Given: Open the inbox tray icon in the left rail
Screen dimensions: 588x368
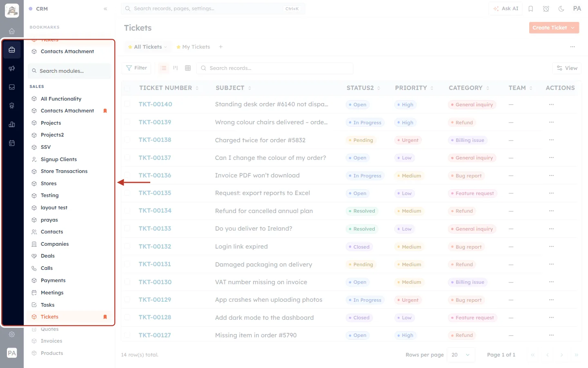Looking at the screenshot, I should pyautogui.click(x=12, y=87).
